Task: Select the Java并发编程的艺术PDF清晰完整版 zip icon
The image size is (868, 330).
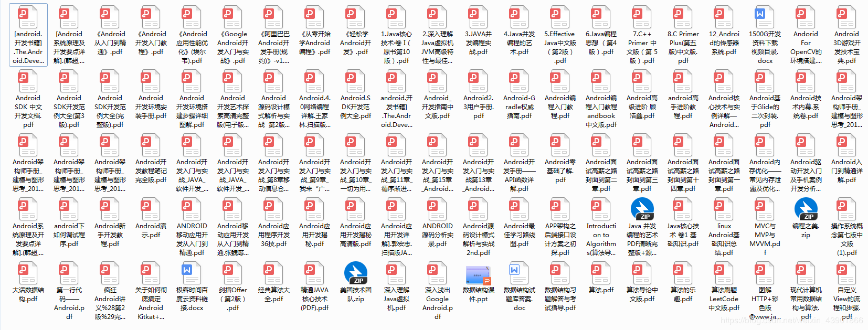Action: point(642,209)
